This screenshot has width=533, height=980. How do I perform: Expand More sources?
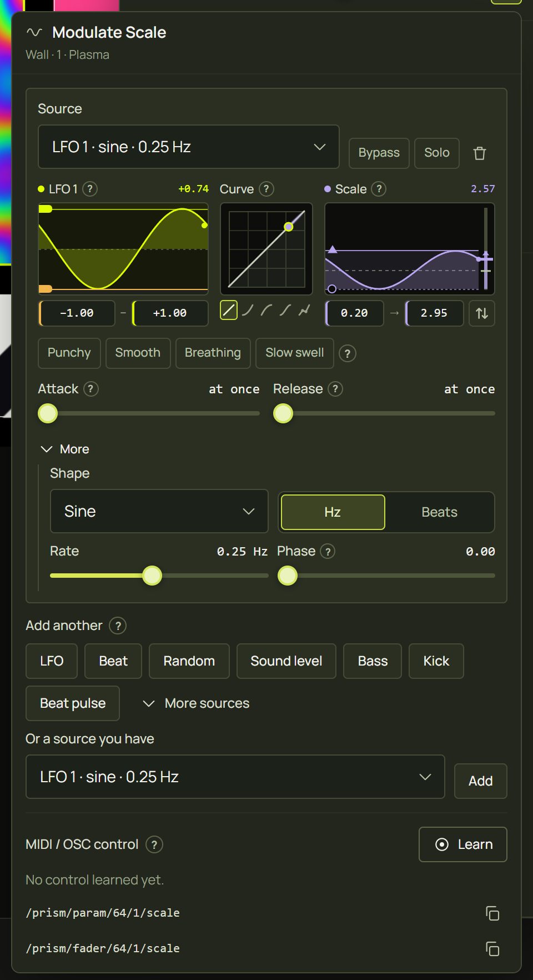[x=197, y=703]
